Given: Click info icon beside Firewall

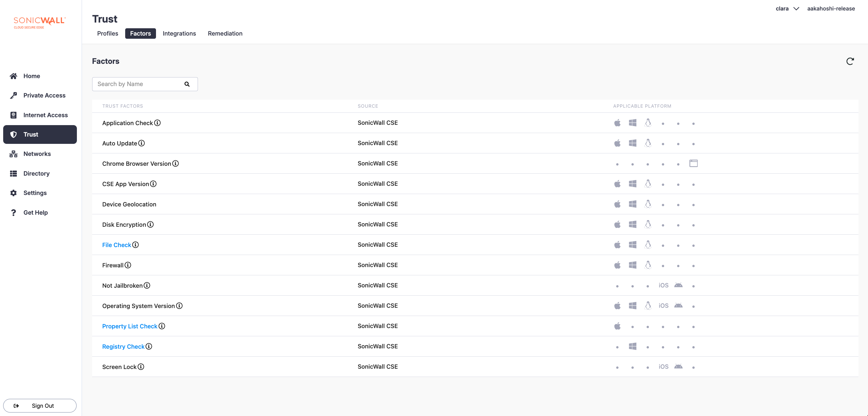Looking at the screenshot, I should [128, 265].
